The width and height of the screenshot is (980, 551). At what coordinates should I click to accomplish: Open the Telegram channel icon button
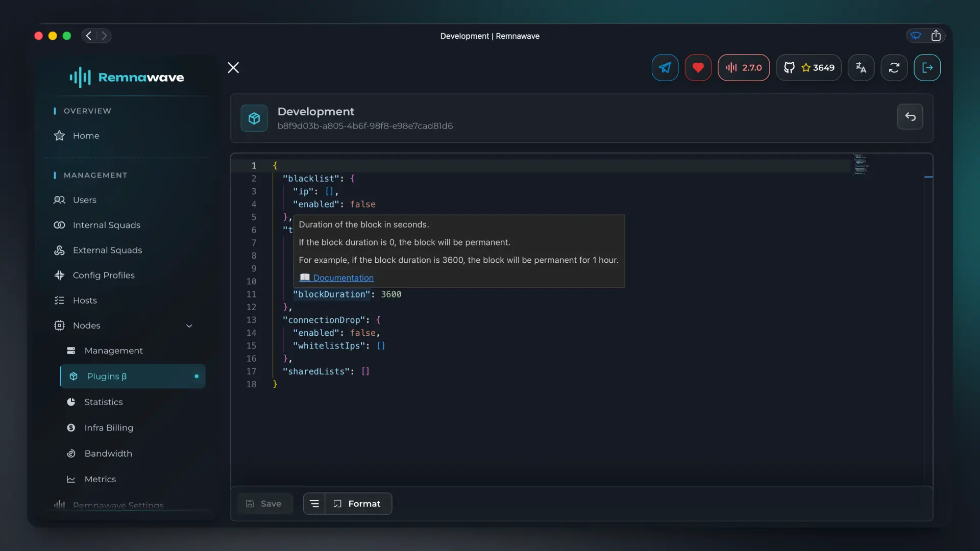click(665, 67)
